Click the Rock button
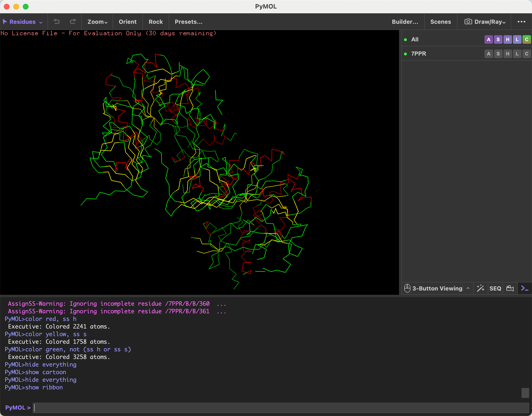The image size is (532, 416). point(156,22)
